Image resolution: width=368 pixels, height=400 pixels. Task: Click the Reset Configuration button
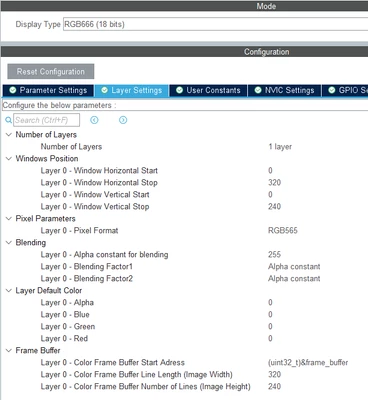pyautogui.click(x=51, y=72)
